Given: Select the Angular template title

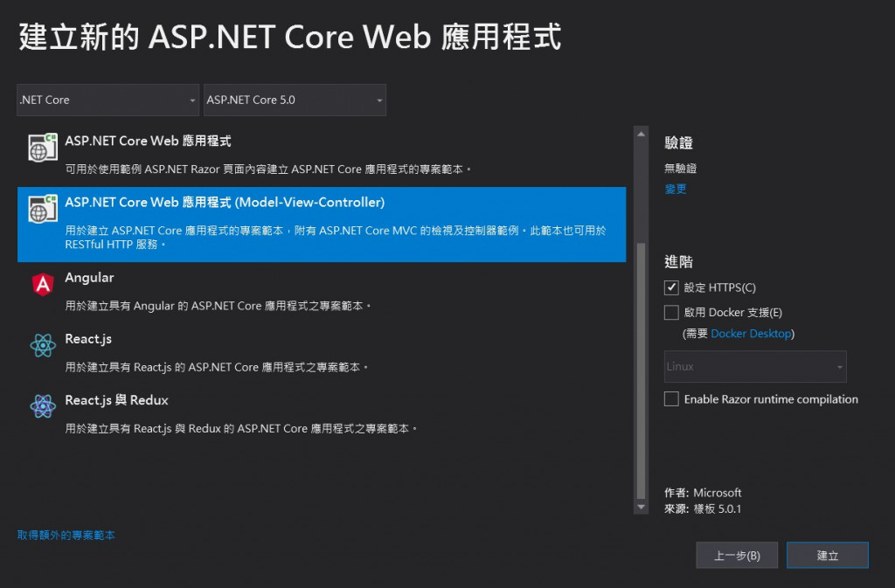Looking at the screenshot, I should pyautogui.click(x=89, y=278).
